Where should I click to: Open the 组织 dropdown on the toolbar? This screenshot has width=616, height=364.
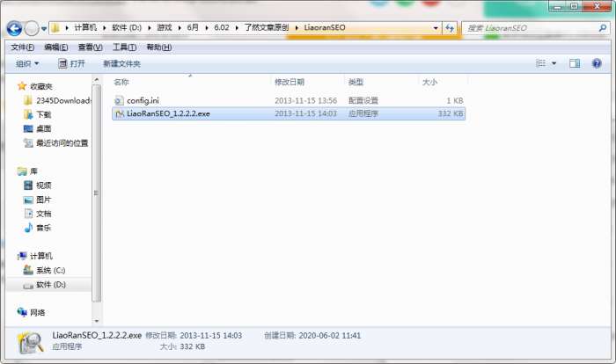click(x=27, y=63)
